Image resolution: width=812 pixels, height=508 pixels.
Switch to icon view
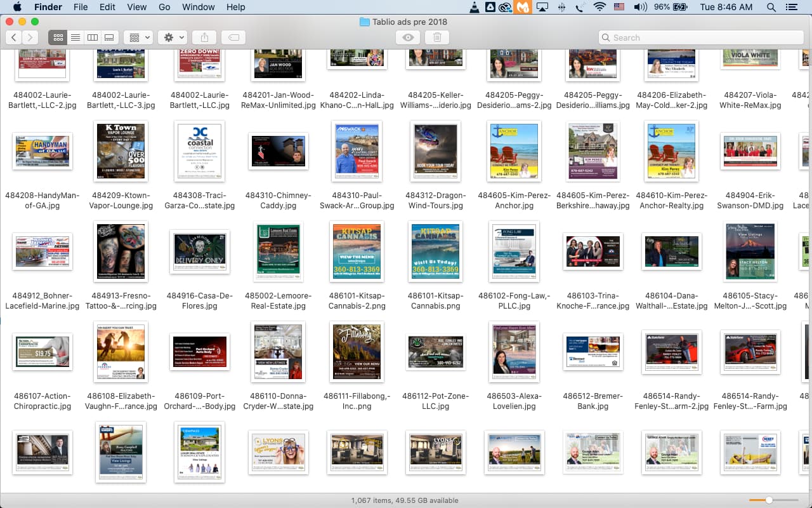[x=58, y=37]
